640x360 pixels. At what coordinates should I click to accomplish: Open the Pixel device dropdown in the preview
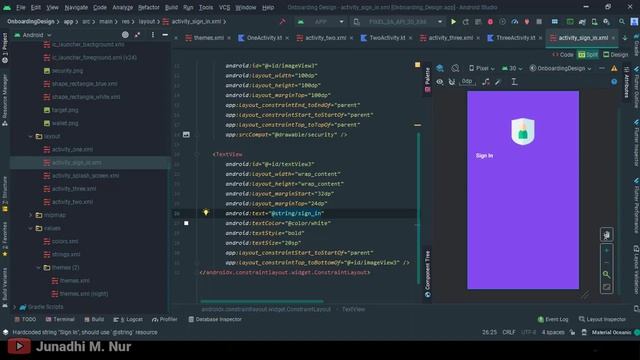click(x=481, y=68)
